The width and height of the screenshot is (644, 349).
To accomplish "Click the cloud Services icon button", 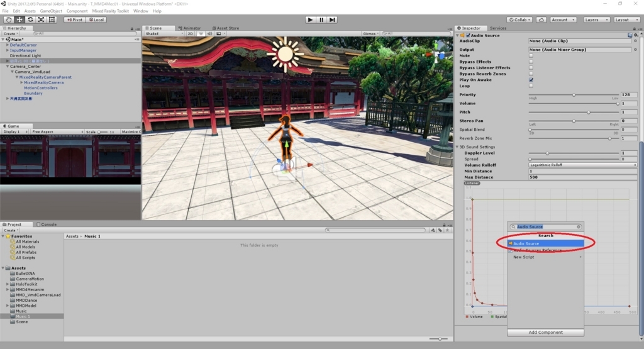I will (541, 19).
